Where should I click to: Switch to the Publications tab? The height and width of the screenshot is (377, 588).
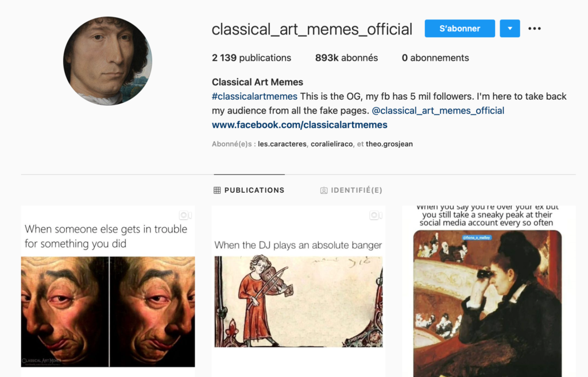coord(249,191)
